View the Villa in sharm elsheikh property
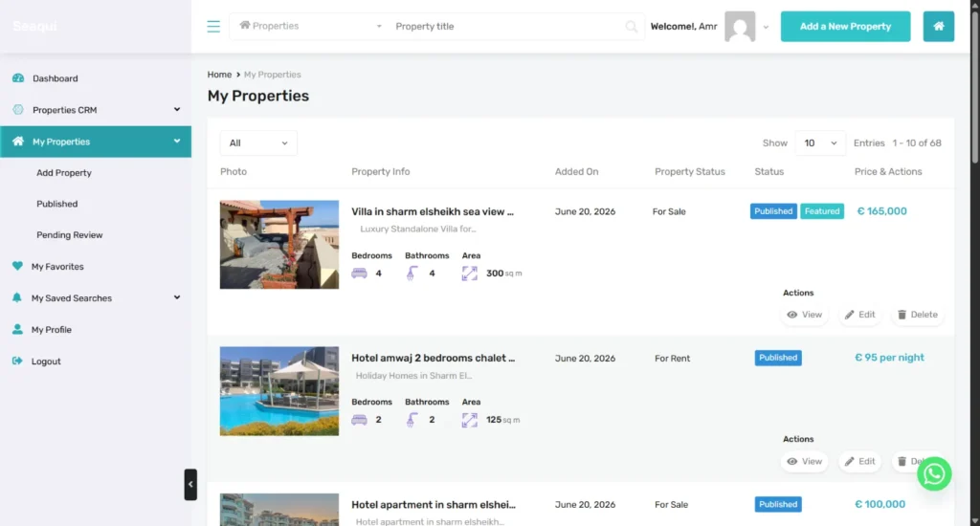Screen dimensions: 980x526 coord(804,315)
